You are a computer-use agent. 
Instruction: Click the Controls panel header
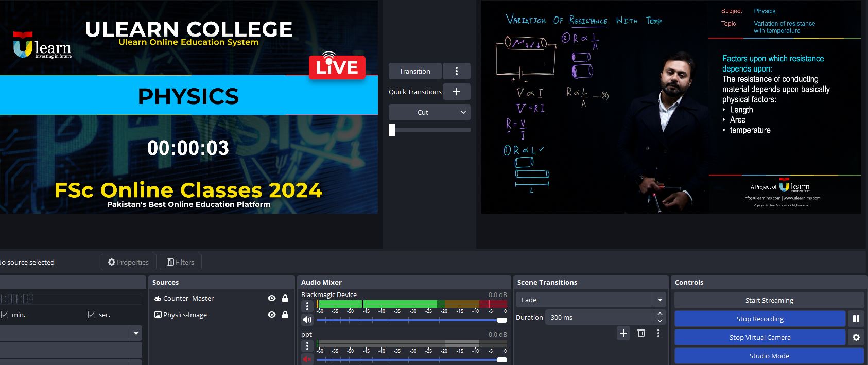(x=769, y=282)
